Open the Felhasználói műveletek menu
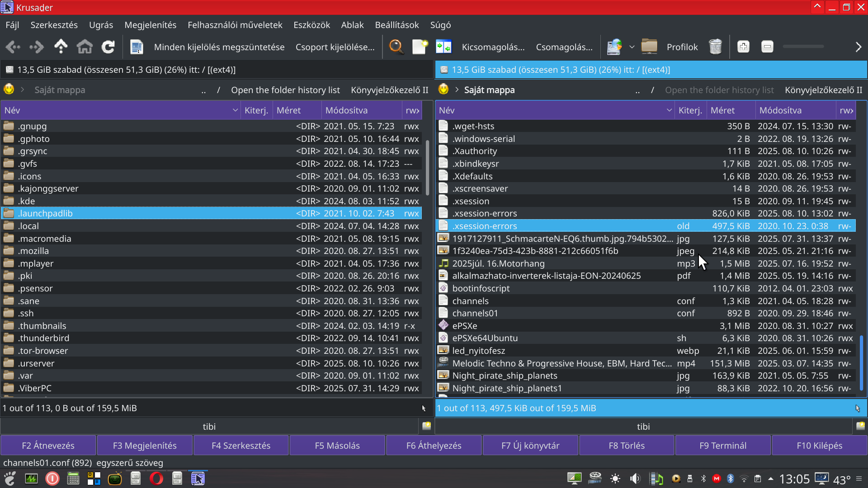The image size is (868, 488). (x=235, y=25)
